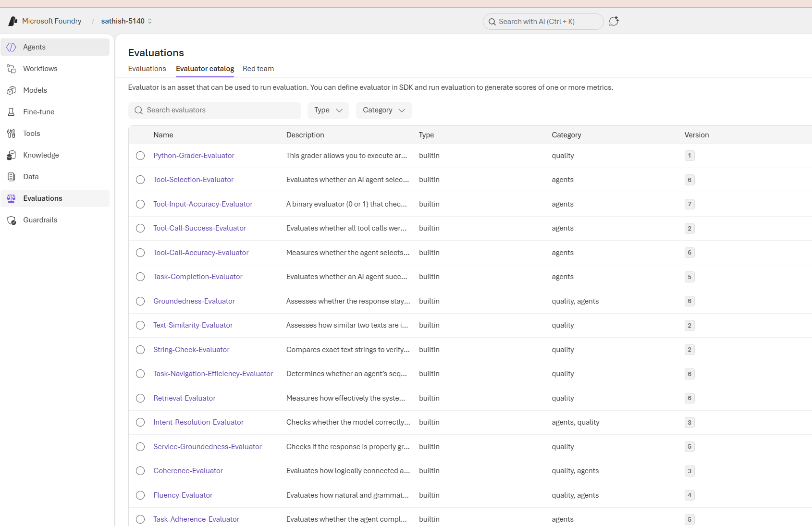Select the Groundedness-Evaluator row radio button
Image resolution: width=812 pixels, height=526 pixels.
pyautogui.click(x=140, y=301)
